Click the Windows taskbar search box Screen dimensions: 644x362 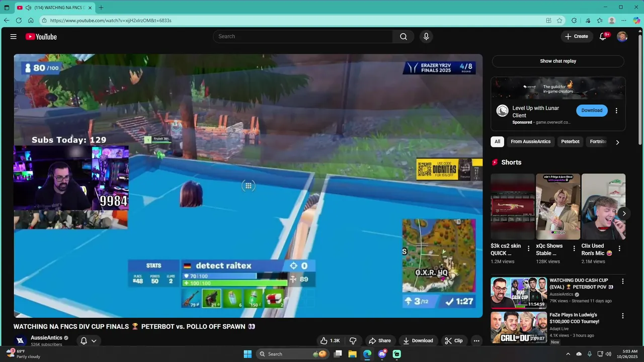(x=293, y=354)
